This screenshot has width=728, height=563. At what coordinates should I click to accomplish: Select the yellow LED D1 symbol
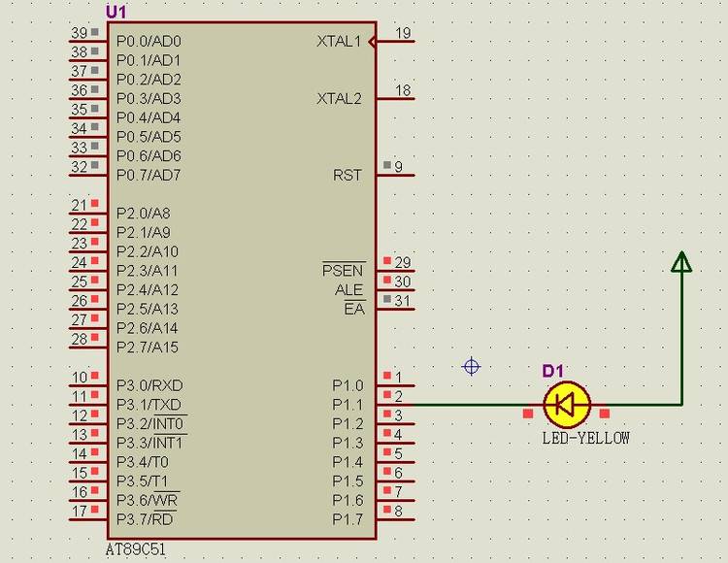[x=567, y=405]
